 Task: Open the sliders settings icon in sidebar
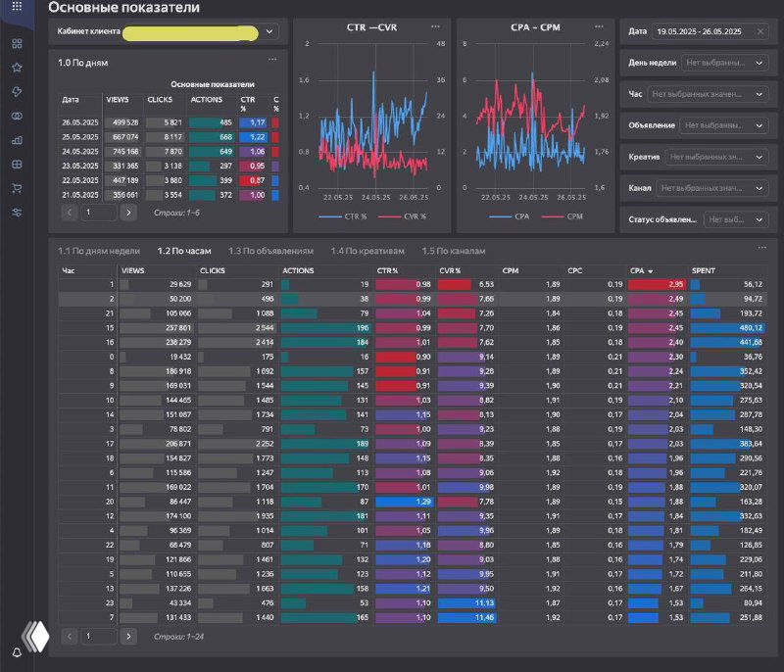point(17,213)
